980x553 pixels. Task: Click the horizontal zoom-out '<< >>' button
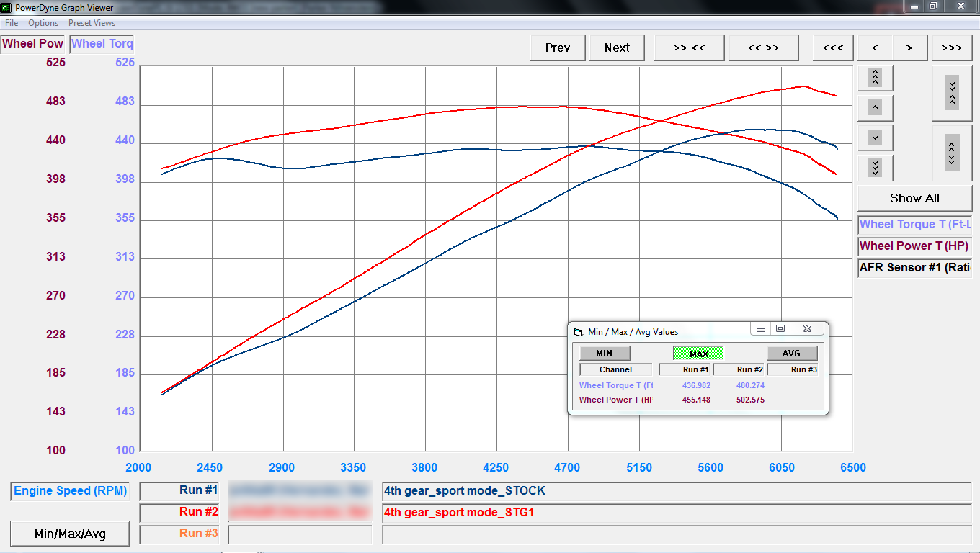763,48
